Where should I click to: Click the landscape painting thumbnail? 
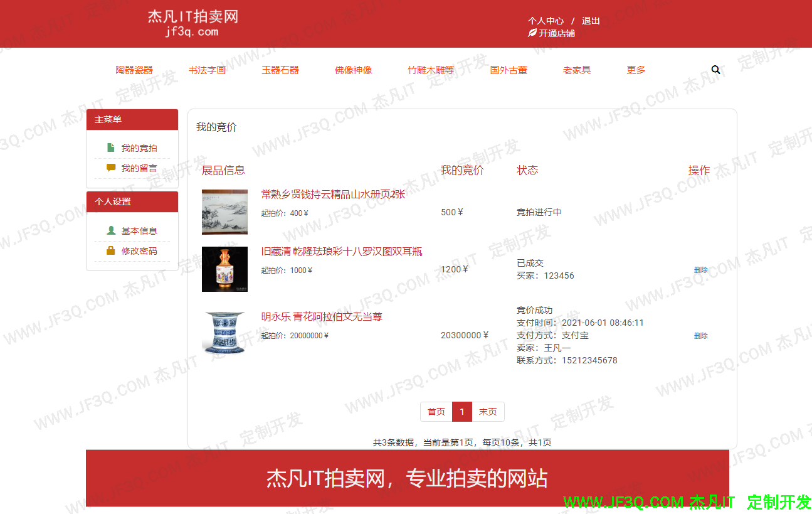coord(224,212)
